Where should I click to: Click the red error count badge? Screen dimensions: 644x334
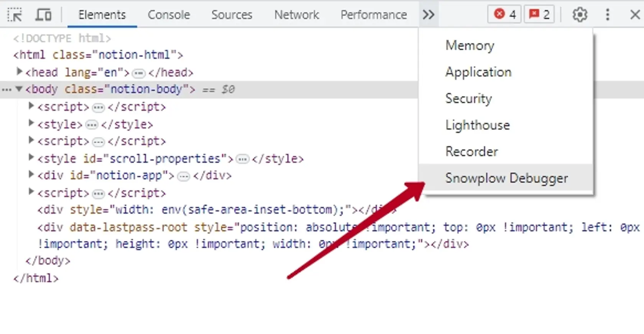click(x=504, y=15)
